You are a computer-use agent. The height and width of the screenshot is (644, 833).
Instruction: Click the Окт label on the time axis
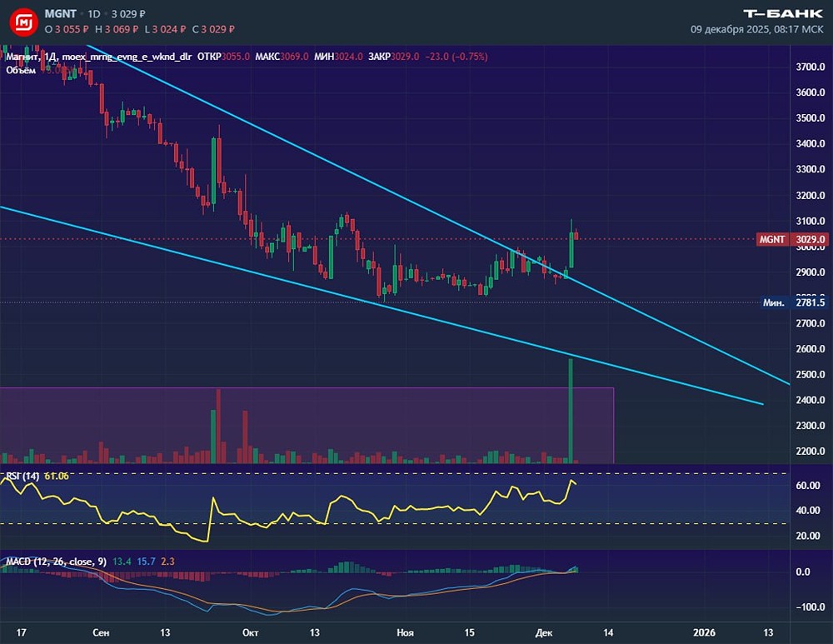click(x=250, y=632)
